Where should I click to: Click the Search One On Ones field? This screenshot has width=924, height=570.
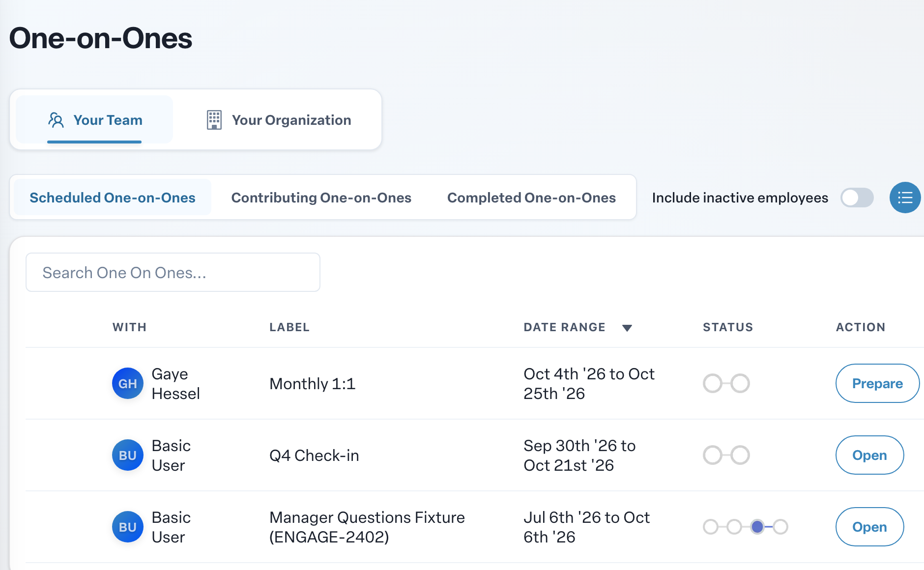click(x=173, y=272)
